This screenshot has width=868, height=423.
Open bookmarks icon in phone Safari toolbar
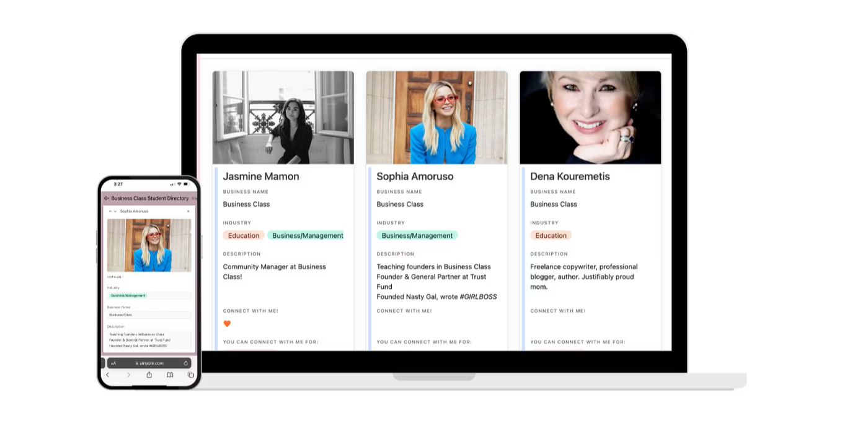(x=170, y=375)
